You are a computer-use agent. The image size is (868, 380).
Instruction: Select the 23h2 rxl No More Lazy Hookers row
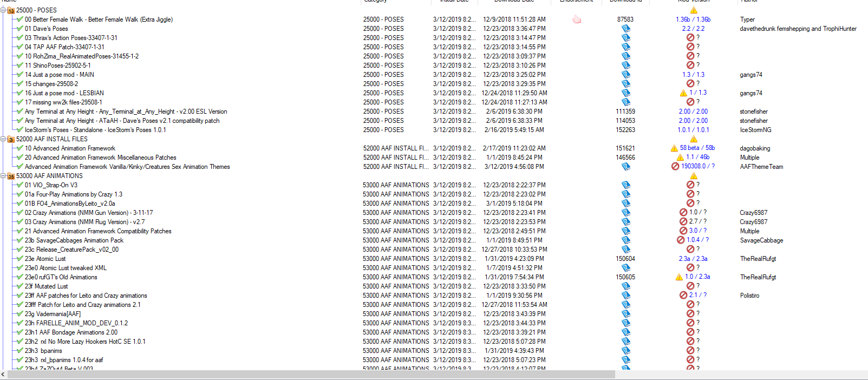tap(85, 342)
